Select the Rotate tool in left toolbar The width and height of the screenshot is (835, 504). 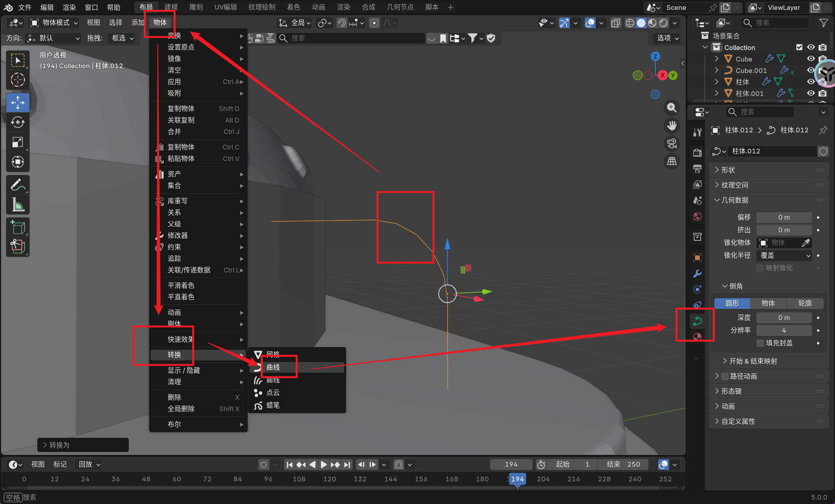pos(17,122)
